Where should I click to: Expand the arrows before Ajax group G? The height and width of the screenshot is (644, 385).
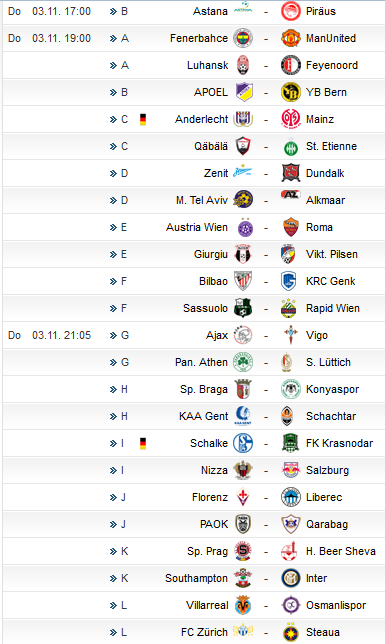(x=113, y=336)
